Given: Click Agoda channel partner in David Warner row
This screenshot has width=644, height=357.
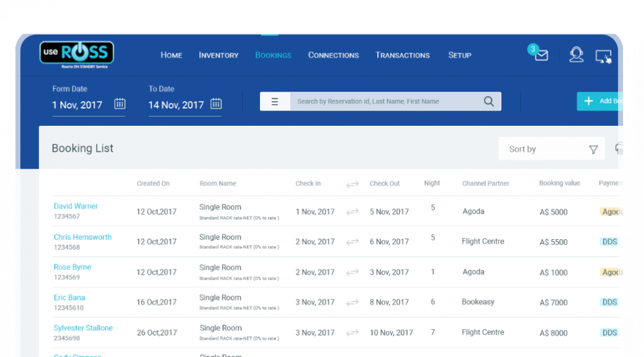Looking at the screenshot, I should [x=473, y=211].
